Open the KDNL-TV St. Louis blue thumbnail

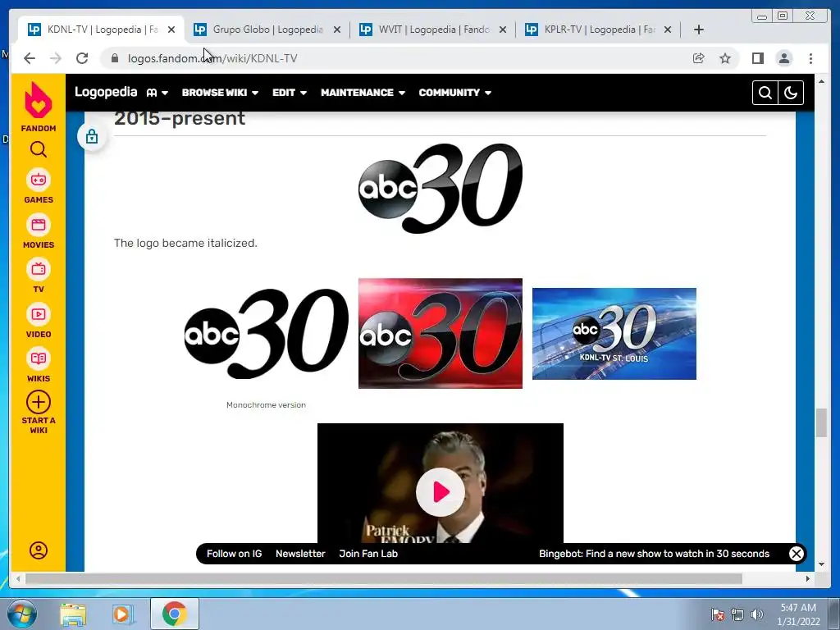click(614, 333)
